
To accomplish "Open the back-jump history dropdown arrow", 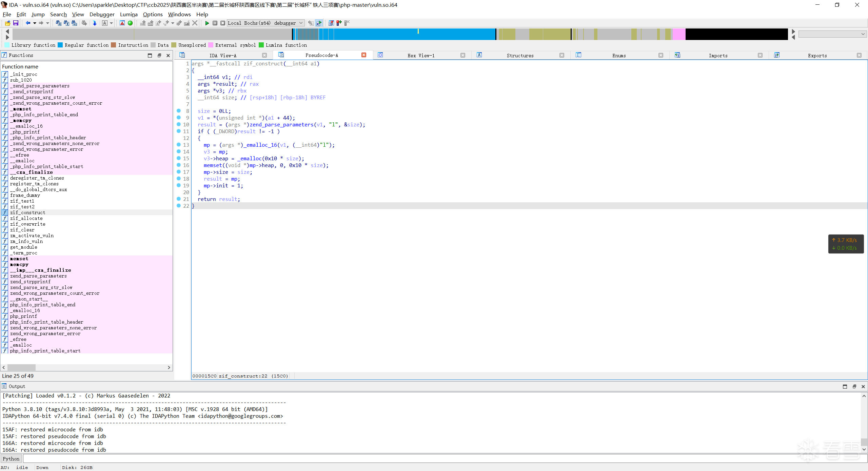I will click(x=35, y=23).
